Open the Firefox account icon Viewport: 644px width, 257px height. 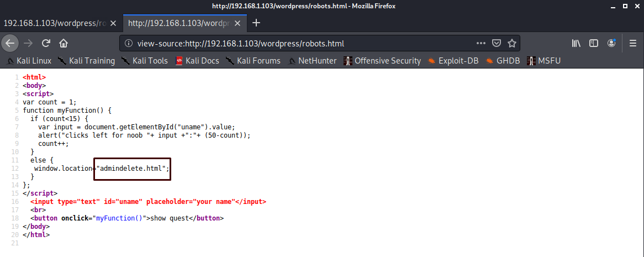[611, 43]
